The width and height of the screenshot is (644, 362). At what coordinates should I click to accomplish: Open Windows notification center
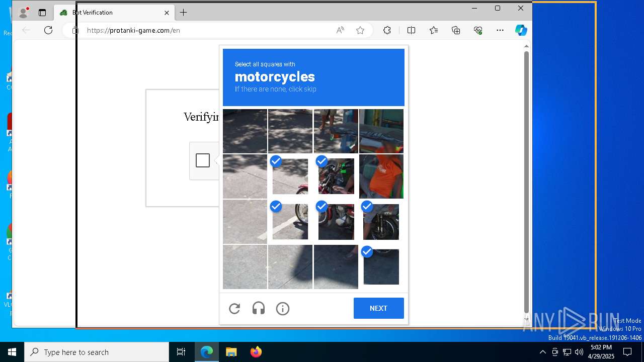pyautogui.click(x=627, y=352)
